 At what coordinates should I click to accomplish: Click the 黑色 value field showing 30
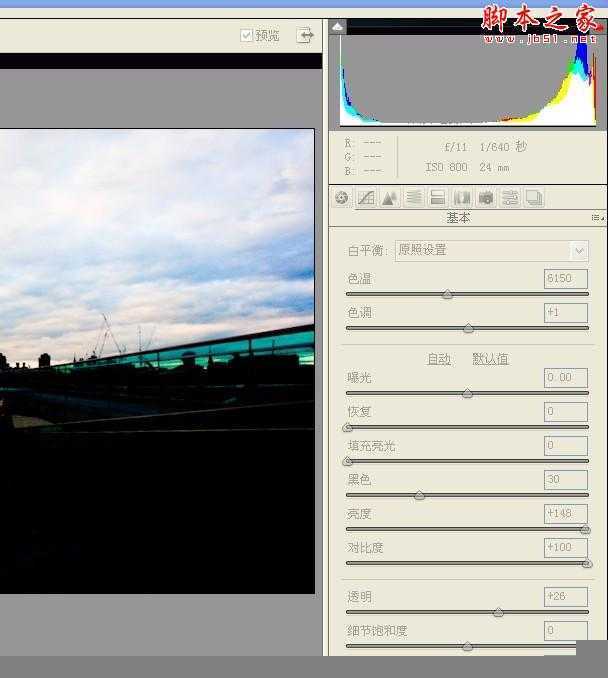click(x=566, y=480)
